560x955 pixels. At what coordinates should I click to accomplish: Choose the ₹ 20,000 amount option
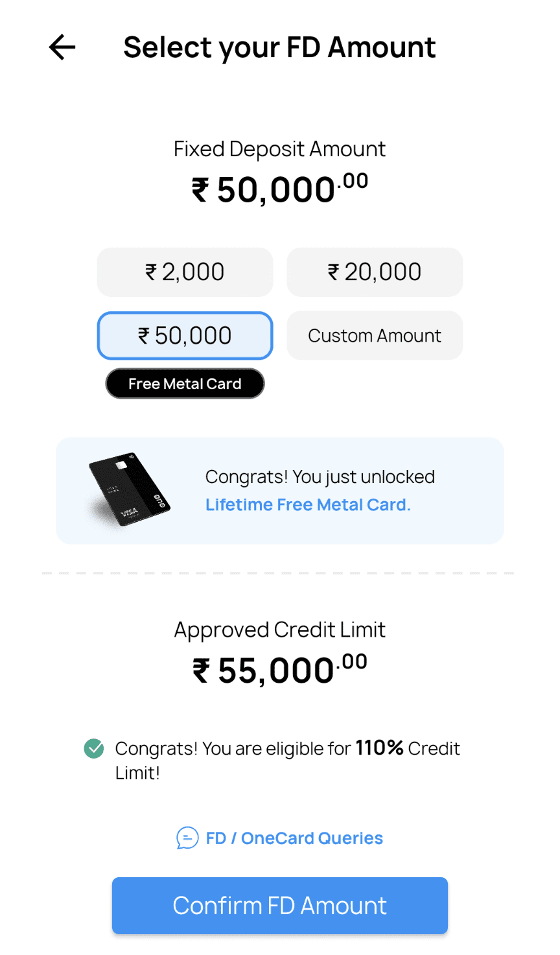[375, 272]
